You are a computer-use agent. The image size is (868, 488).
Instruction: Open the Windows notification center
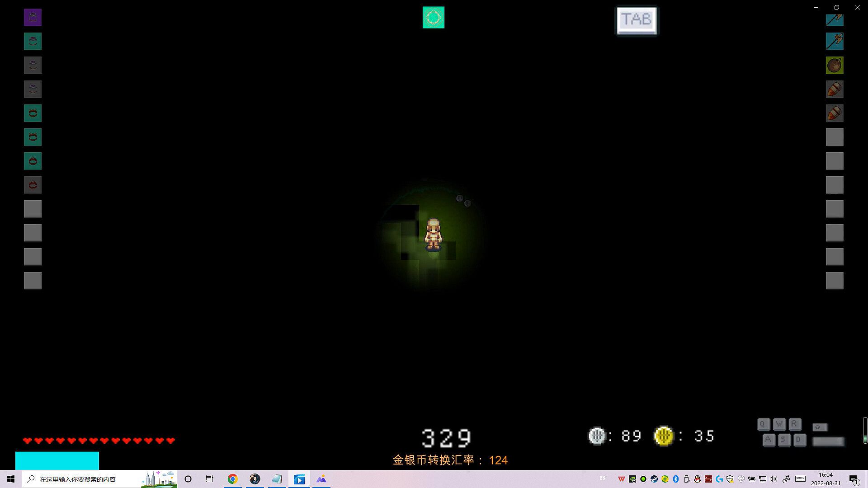854,479
